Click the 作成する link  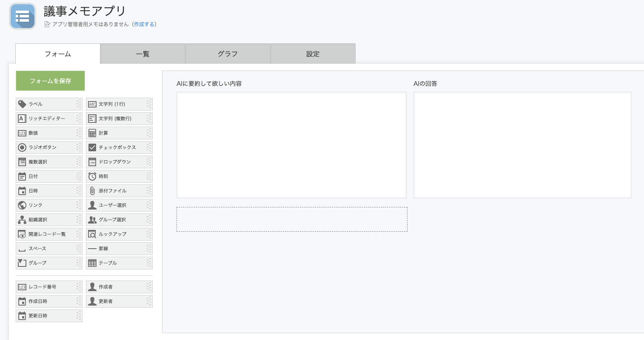click(144, 24)
